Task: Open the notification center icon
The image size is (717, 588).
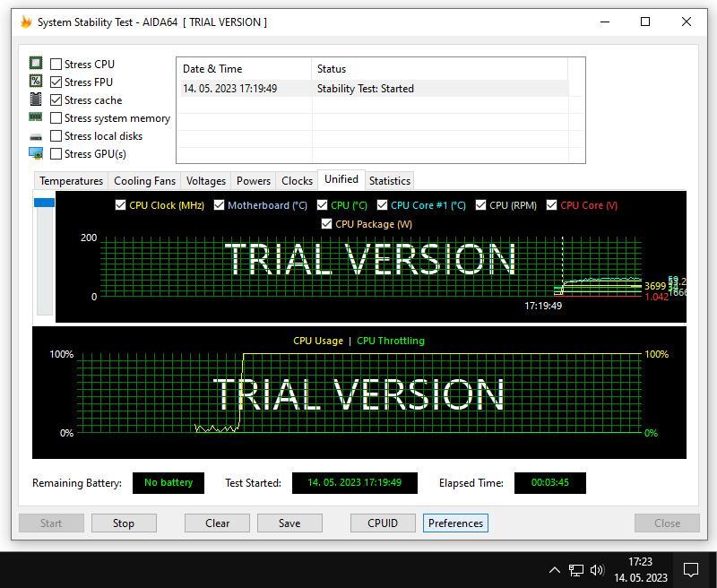Action: coord(690,570)
